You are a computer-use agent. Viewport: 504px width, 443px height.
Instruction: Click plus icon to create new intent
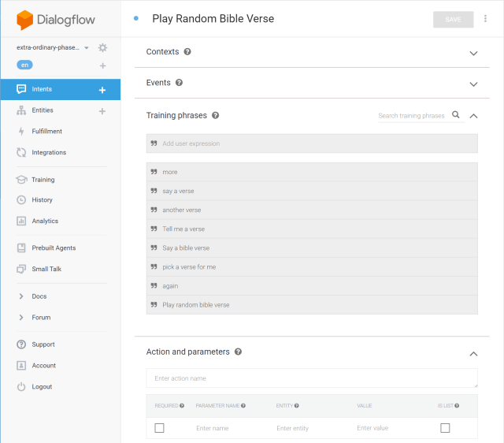point(102,90)
